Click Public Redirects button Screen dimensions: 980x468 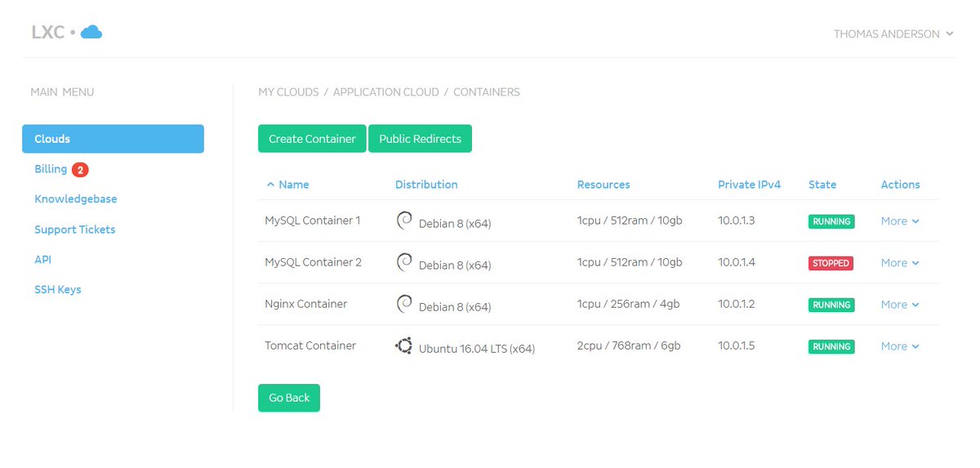click(420, 139)
